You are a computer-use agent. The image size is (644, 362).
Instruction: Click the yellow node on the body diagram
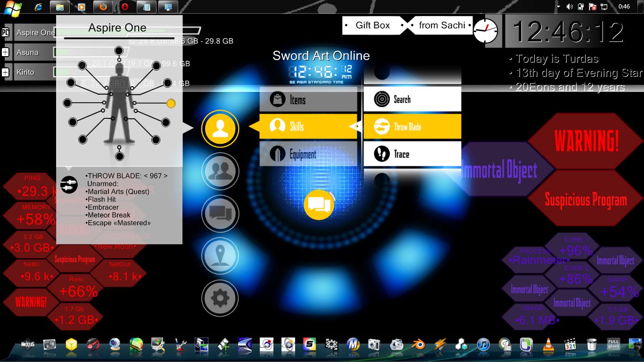[x=171, y=103]
